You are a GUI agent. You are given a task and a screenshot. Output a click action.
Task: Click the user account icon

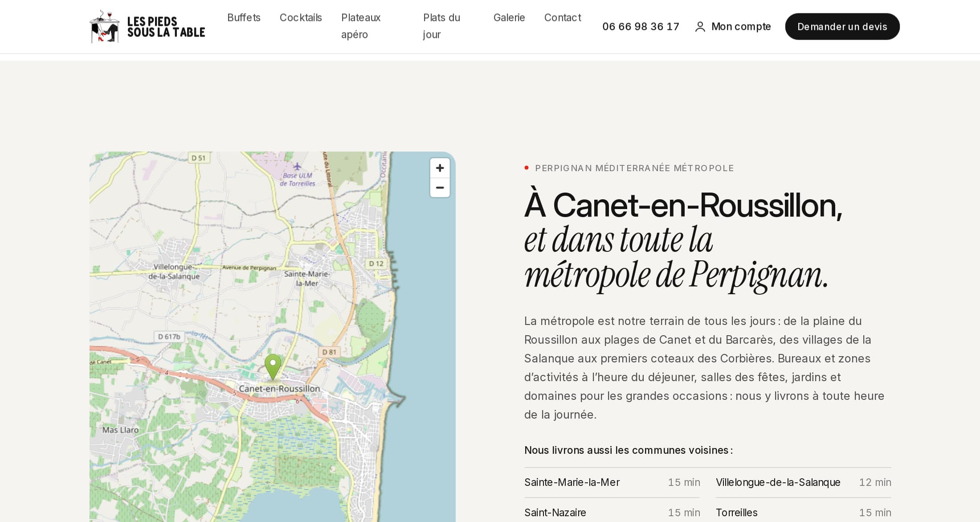pyautogui.click(x=700, y=27)
